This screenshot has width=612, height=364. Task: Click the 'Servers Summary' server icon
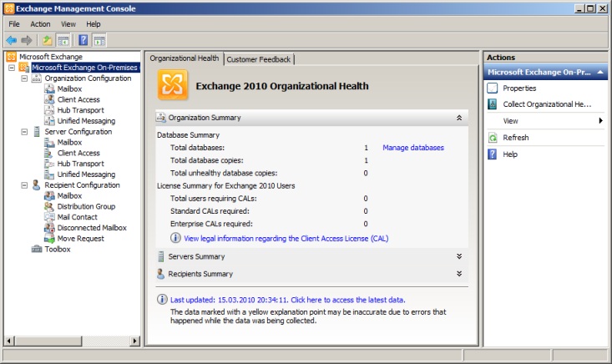161,256
